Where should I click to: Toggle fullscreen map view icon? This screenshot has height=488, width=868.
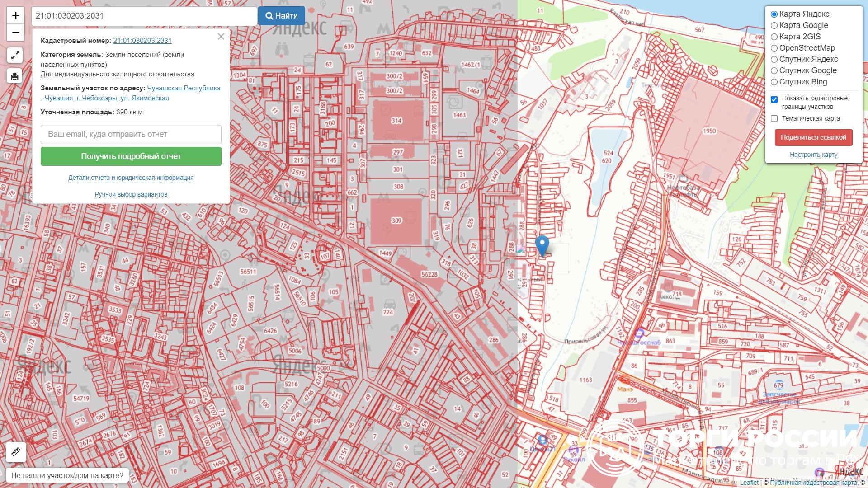(15, 55)
